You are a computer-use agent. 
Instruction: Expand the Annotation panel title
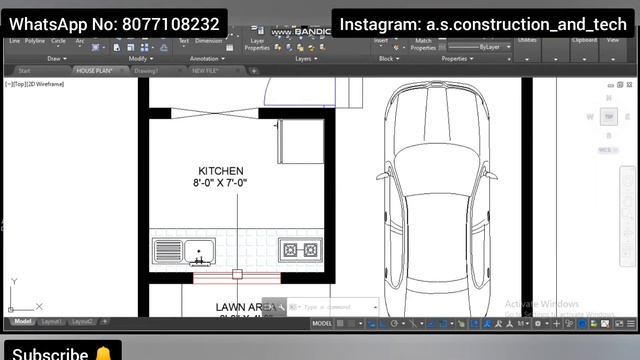coord(207,59)
